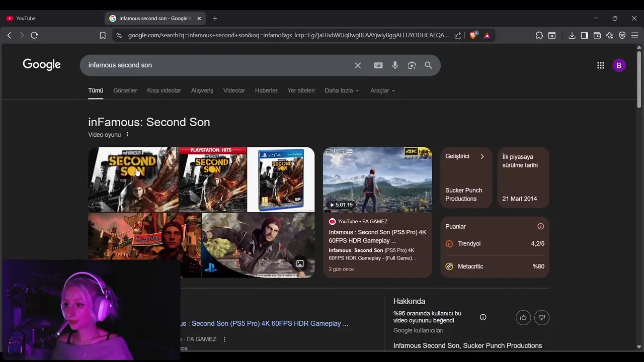644x362 pixels.
Task: Open the browser hamburger menu
Action: coord(634,35)
